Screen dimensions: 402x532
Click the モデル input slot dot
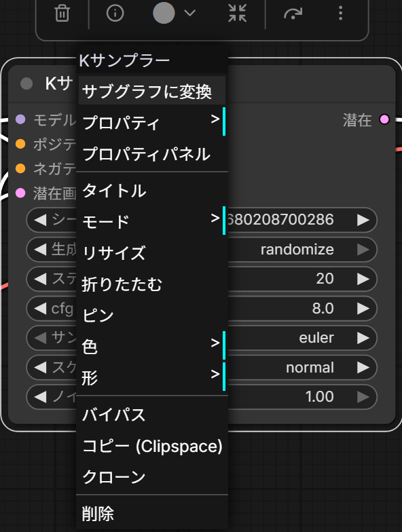tap(20, 119)
